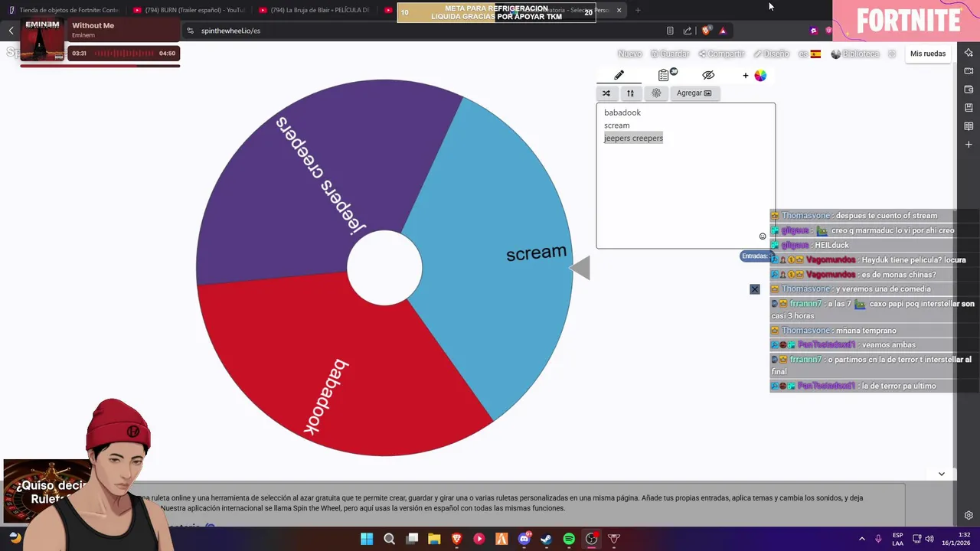
Task: Click the 'scream' entry in the list
Action: click(x=617, y=126)
